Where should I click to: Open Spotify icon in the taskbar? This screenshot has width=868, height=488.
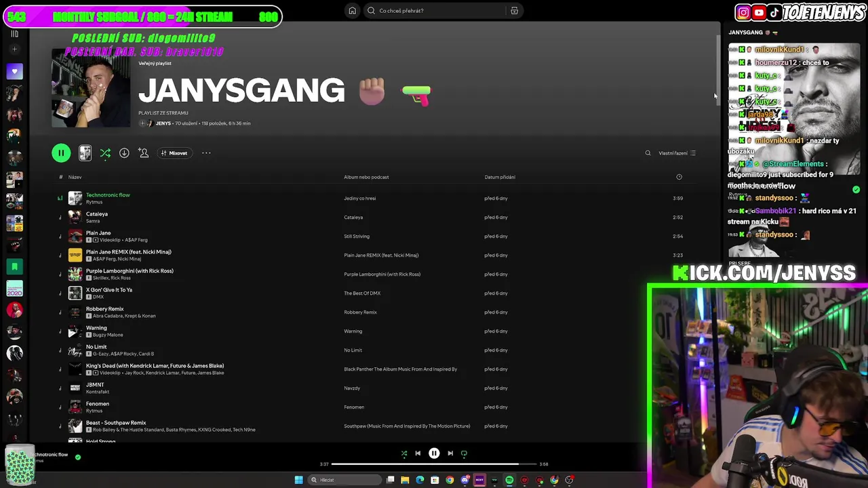coord(509,480)
